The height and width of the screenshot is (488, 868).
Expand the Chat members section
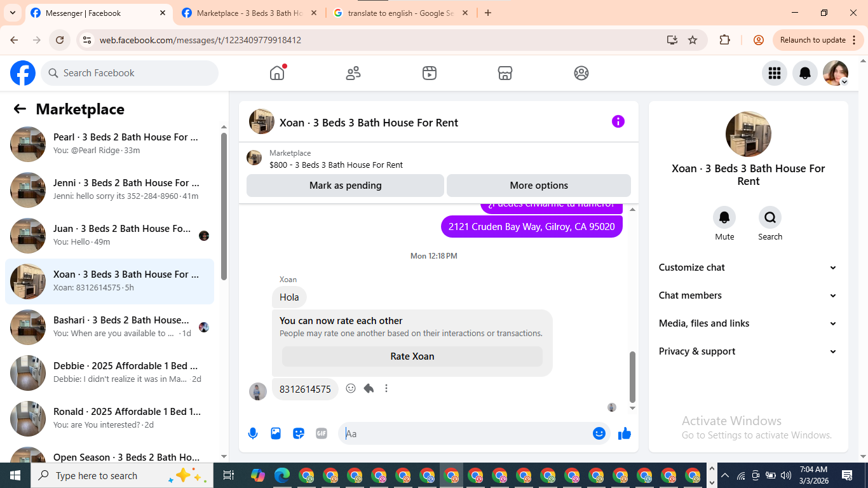pyautogui.click(x=749, y=295)
